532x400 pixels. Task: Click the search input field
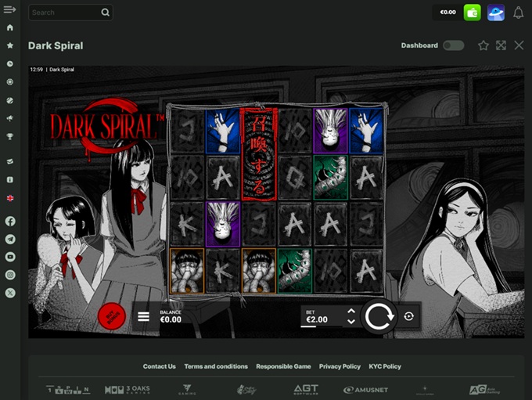click(x=65, y=13)
